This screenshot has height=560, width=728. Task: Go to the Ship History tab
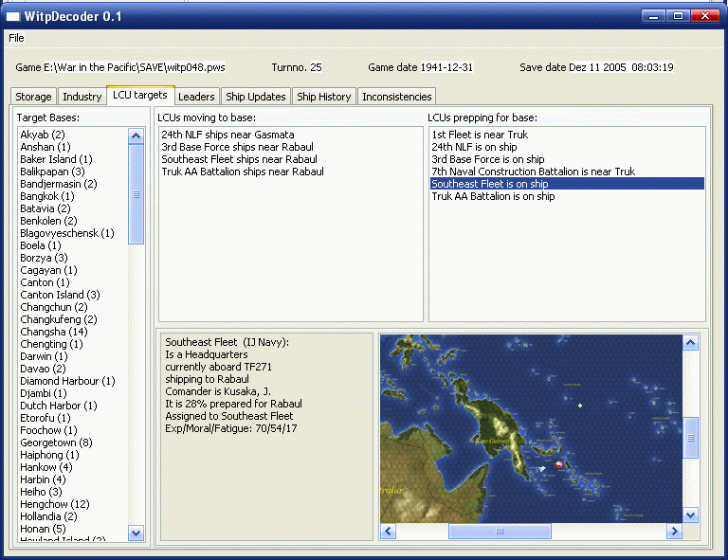click(x=324, y=97)
